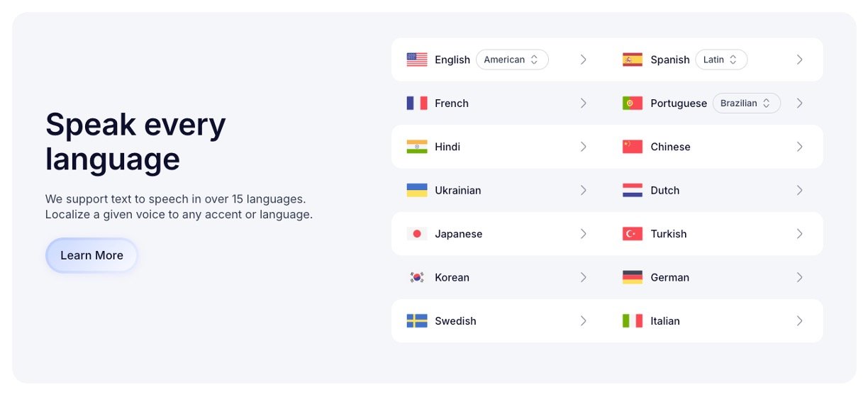Screen dimensions: 868x397
Task: Click the Japanese flag icon
Action: pos(417,234)
